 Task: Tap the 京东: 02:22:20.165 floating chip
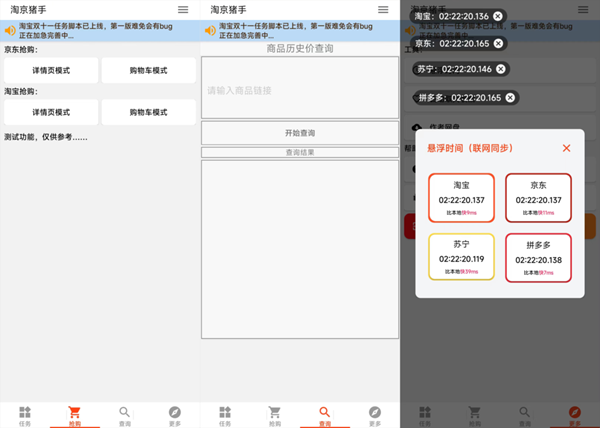pyautogui.click(x=459, y=44)
